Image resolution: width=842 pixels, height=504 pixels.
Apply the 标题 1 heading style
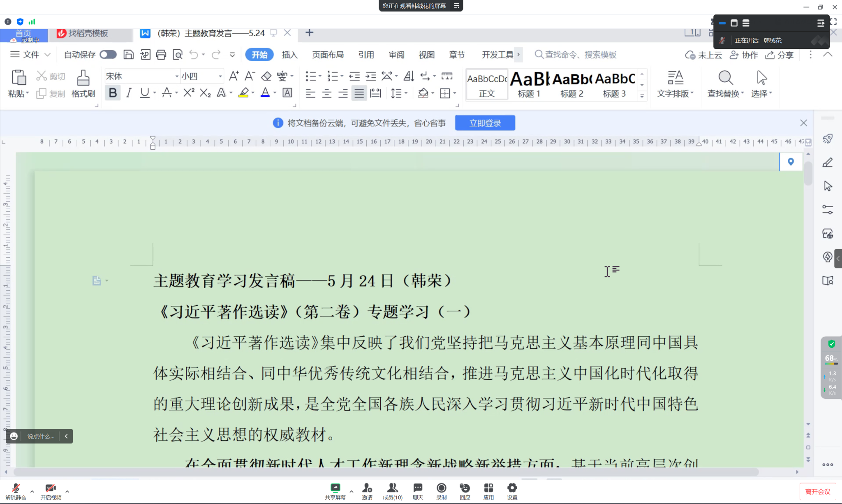(529, 85)
